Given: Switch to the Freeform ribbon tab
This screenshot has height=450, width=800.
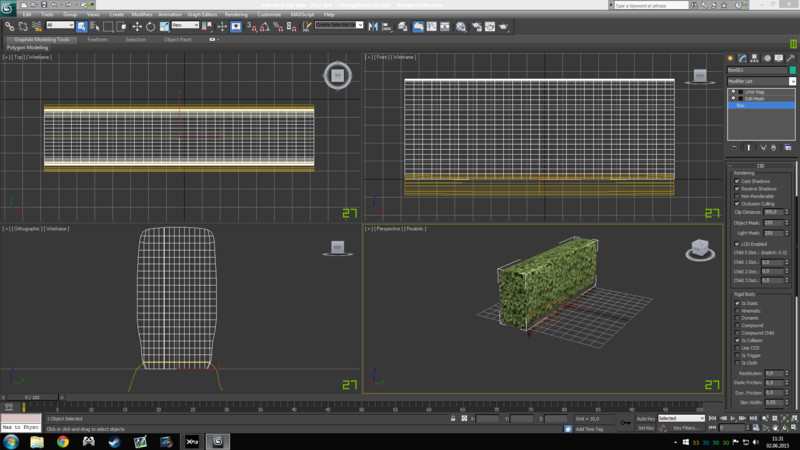Looking at the screenshot, I should (97, 39).
